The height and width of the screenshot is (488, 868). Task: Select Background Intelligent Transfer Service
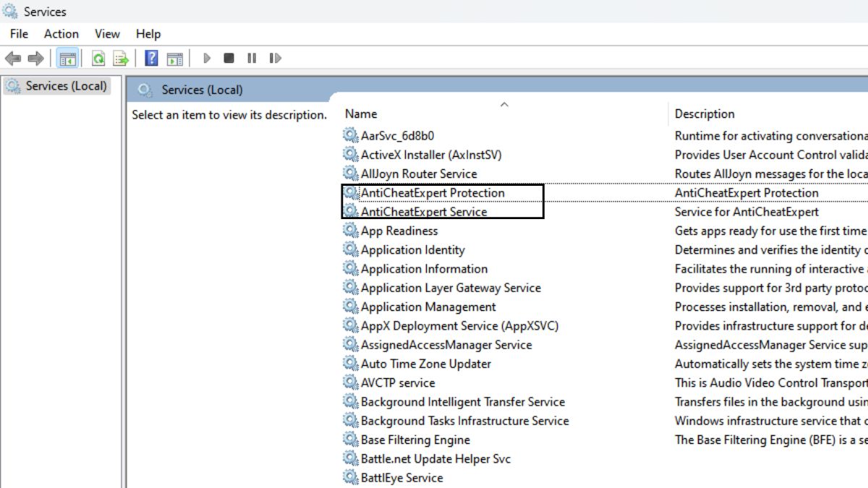coord(462,402)
